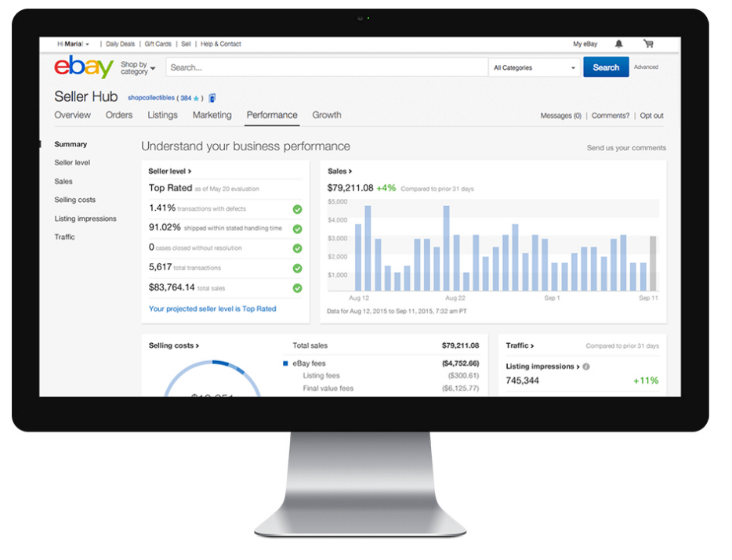Click the +11% impressions change
This screenshot has height=560, width=732.
646,381
